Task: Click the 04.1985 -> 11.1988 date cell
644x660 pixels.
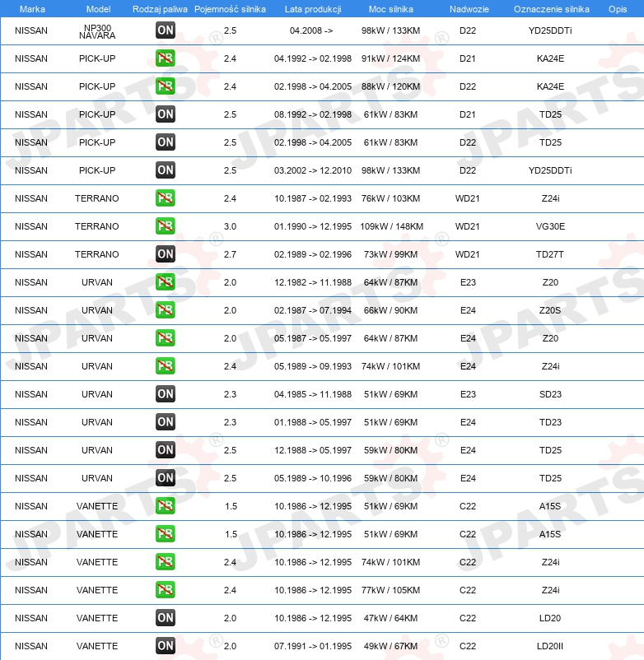Action: (x=312, y=394)
